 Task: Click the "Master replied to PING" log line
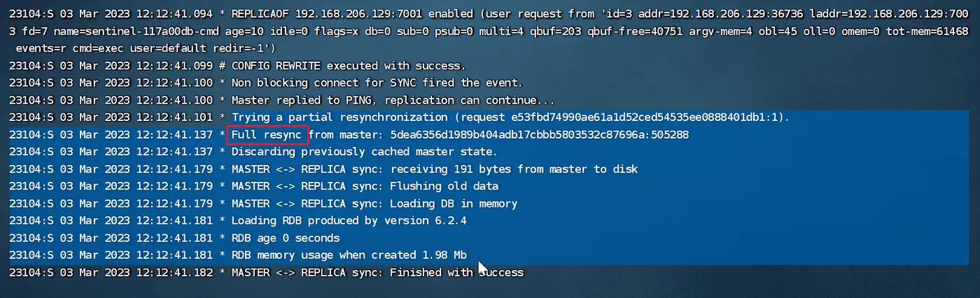point(393,100)
